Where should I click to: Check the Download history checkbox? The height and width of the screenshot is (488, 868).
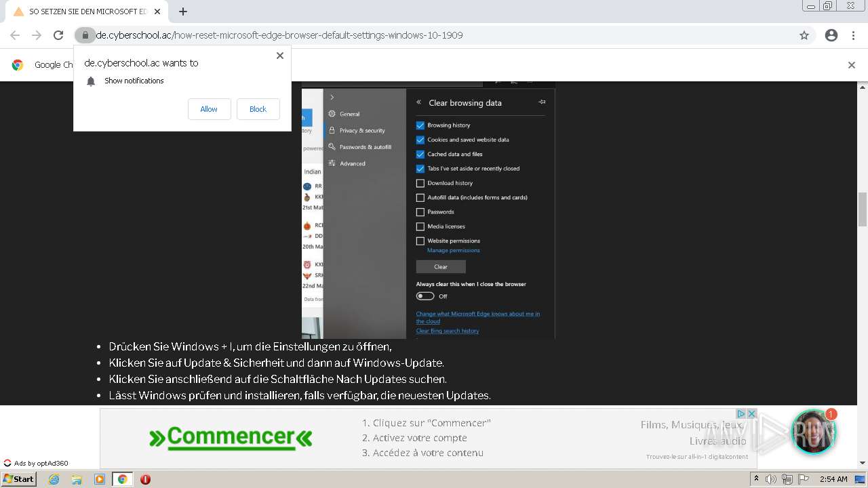click(420, 183)
